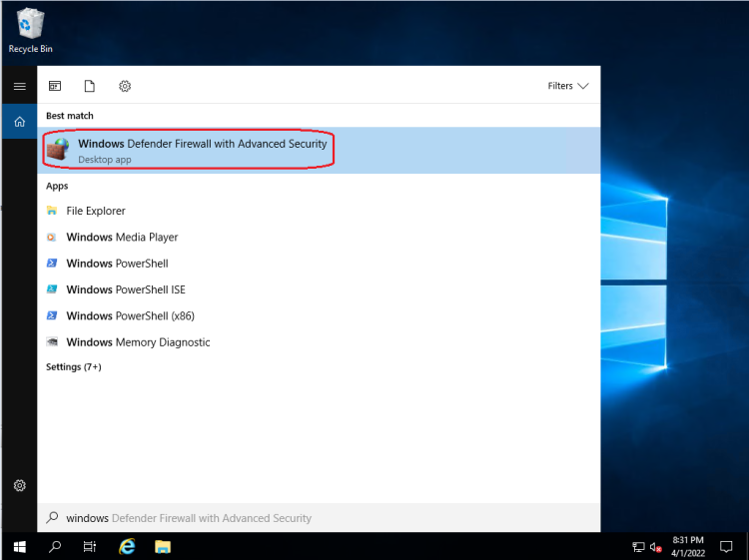749x560 pixels.
Task: Click the File Explorer folder icon in results
Action: [52, 211]
